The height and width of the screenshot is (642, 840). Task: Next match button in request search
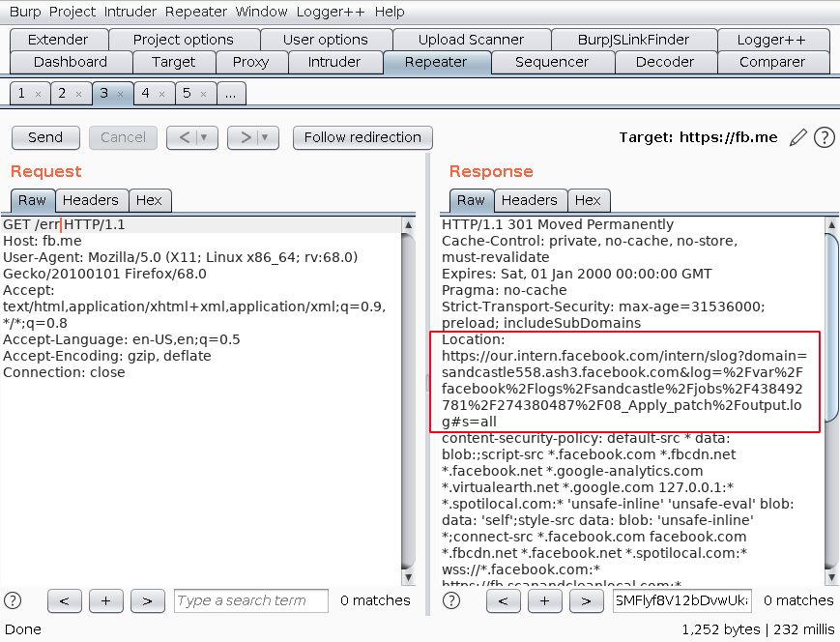point(147,601)
